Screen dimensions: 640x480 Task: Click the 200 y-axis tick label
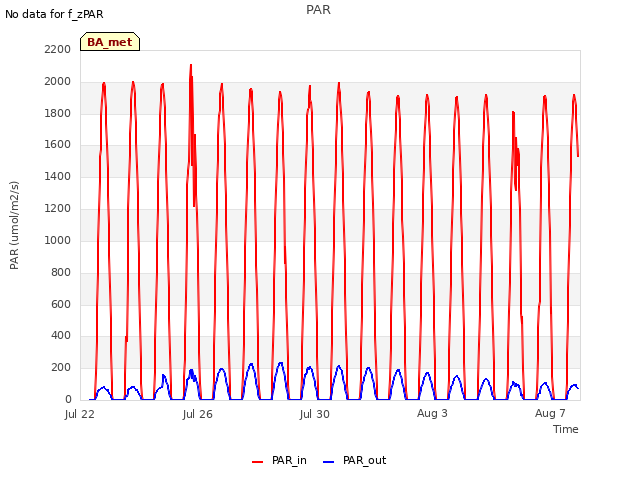click(61, 368)
